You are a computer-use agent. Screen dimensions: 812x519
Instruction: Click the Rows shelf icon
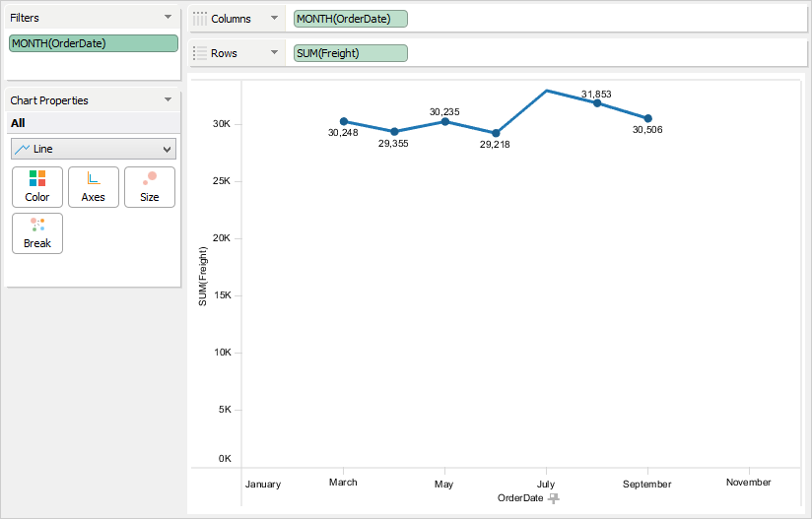coord(200,53)
